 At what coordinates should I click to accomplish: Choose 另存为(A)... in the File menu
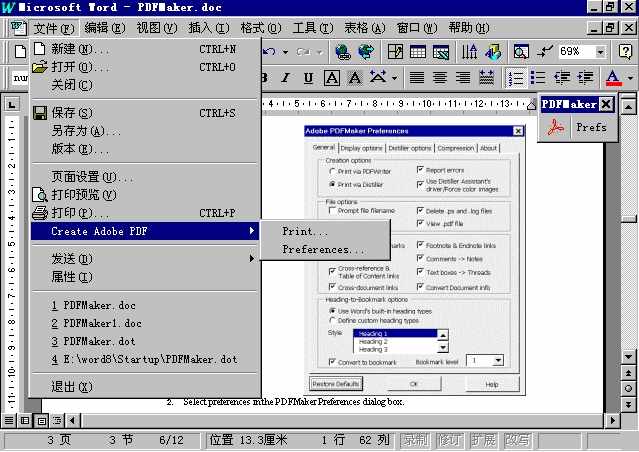pos(146,131)
